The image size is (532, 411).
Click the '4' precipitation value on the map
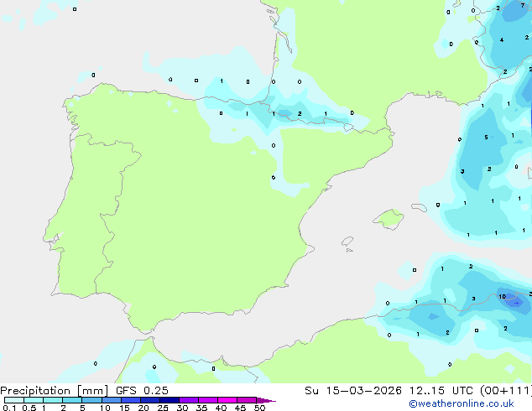502,40
